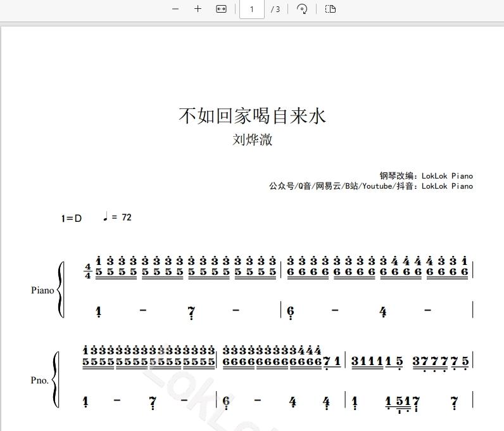The height and width of the screenshot is (431, 504).
Task: Click the tempo marking = 72
Action: click(117, 217)
